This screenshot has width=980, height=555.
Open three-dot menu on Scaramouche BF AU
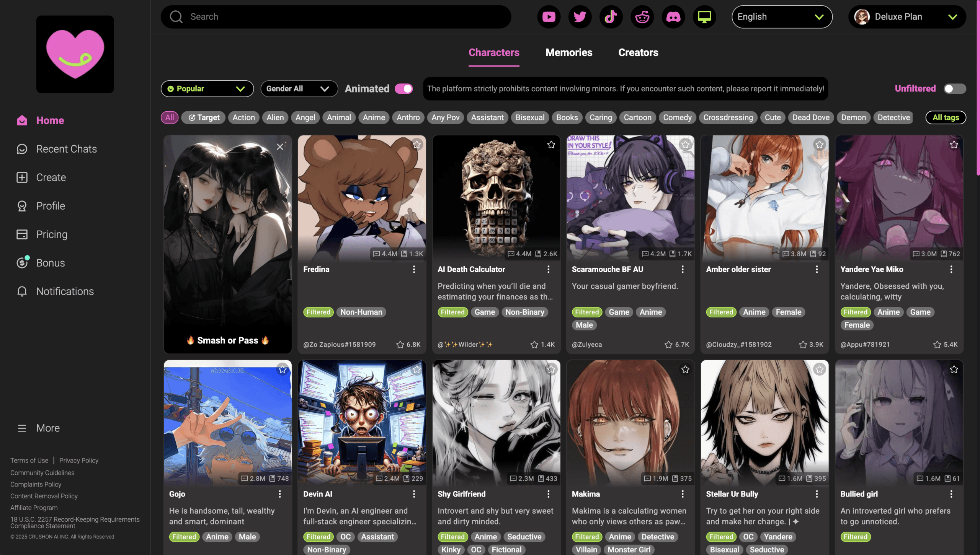(683, 269)
